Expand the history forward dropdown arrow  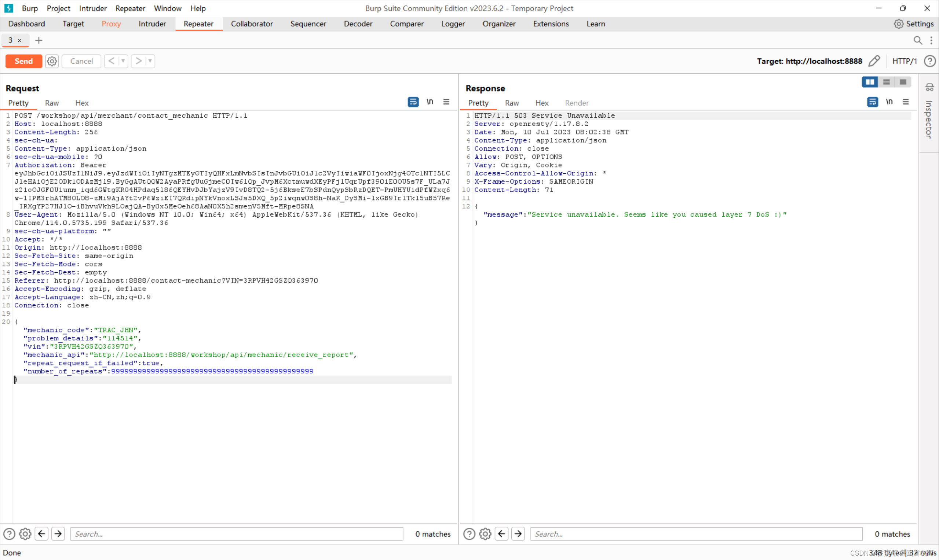(150, 61)
